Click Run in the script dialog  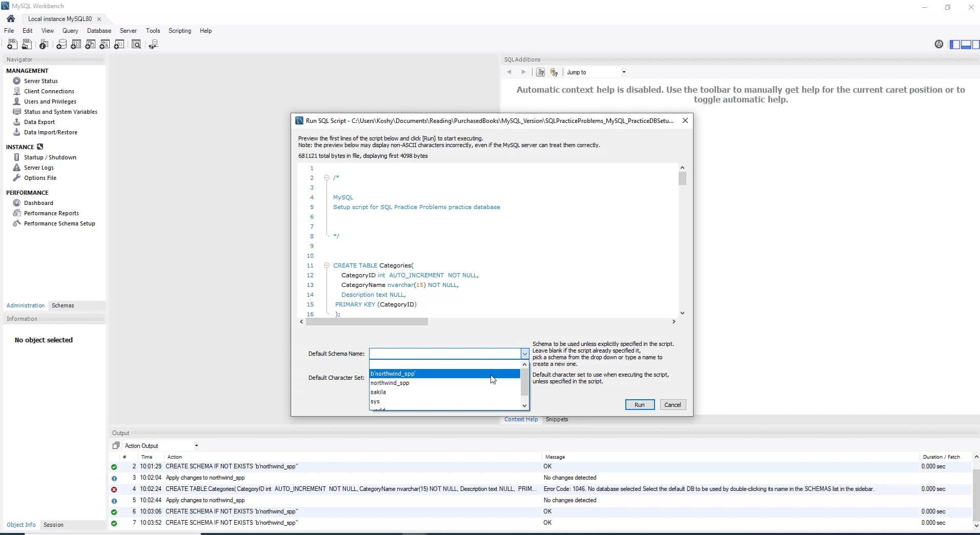(640, 405)
